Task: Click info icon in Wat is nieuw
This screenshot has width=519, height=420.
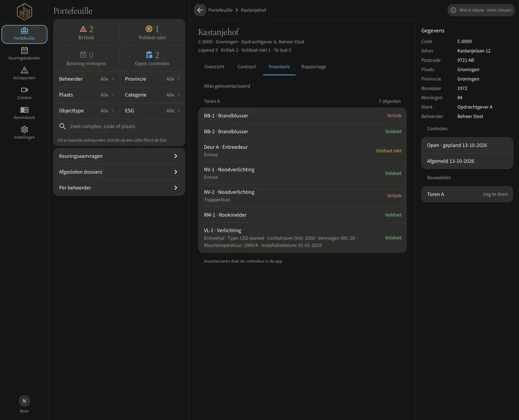Action: pyautogui.click(x=453, y=10)
